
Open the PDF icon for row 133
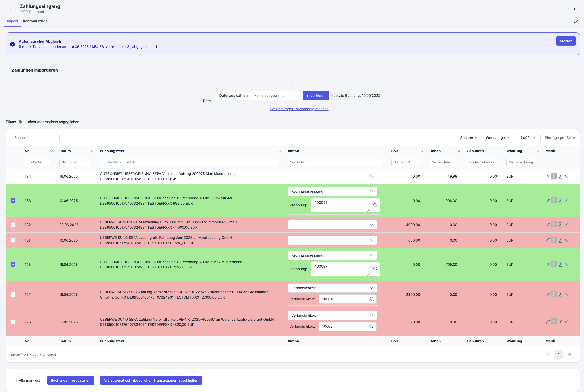(x=560, y=200)
